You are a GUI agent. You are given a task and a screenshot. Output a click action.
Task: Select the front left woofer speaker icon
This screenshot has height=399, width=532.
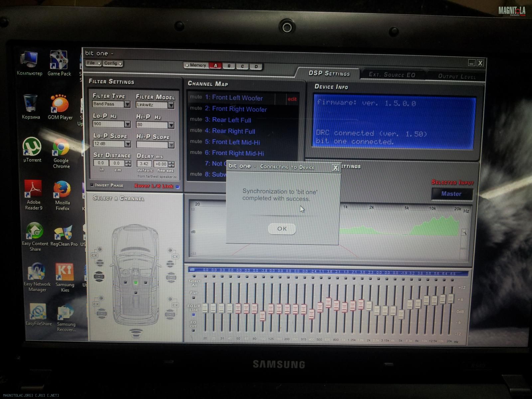99,276
